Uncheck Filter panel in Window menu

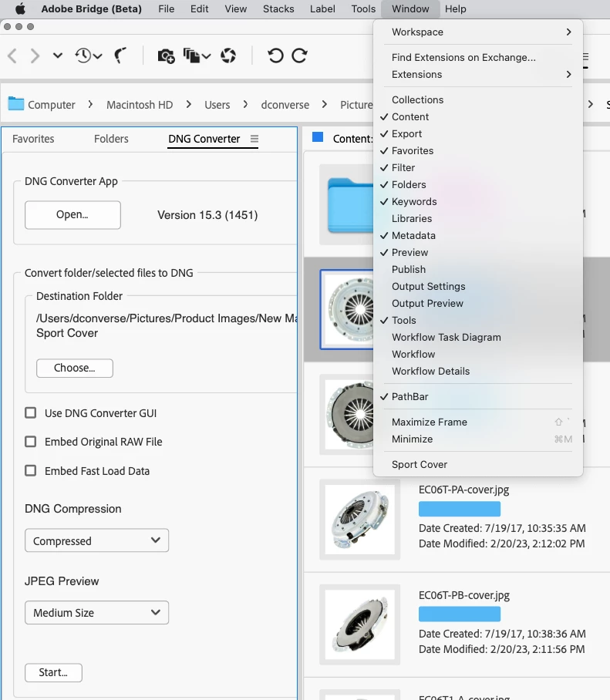pyautogui.click(x=478, y=168)
